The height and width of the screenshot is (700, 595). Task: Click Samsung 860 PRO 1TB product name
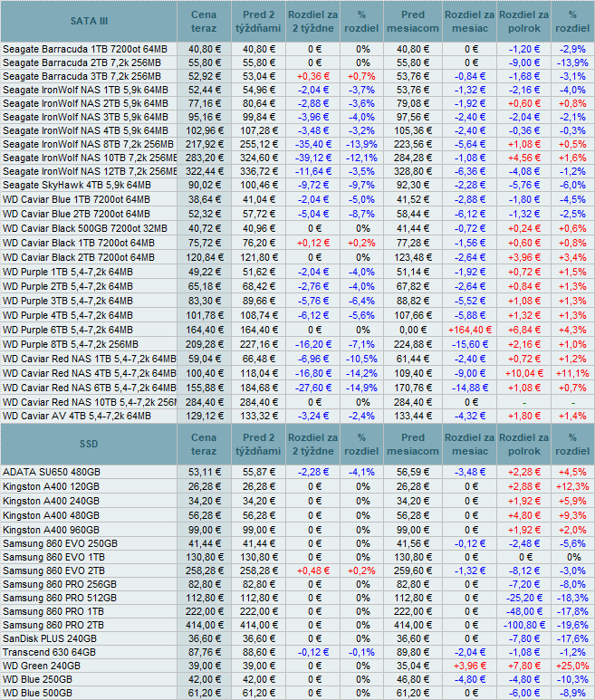point(53,611)
